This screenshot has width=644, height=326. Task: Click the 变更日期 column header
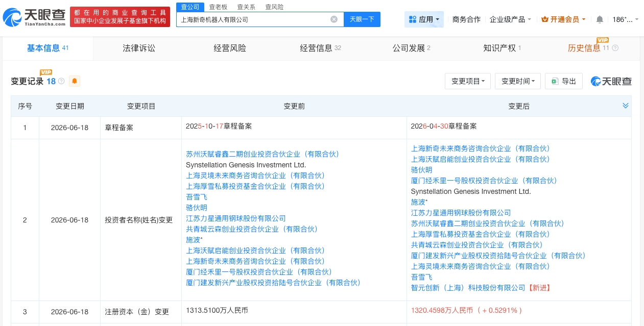70,106
